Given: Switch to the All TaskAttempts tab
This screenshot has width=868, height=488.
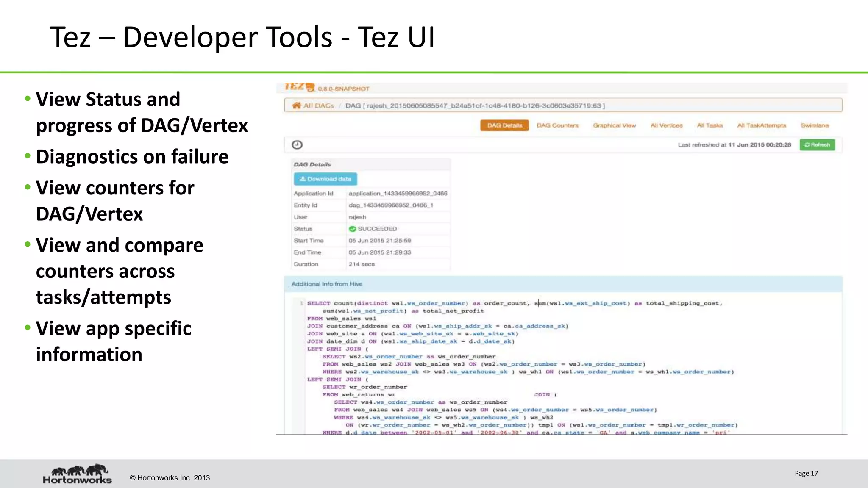Looking at the screenshot, I should tap(762, 125).
